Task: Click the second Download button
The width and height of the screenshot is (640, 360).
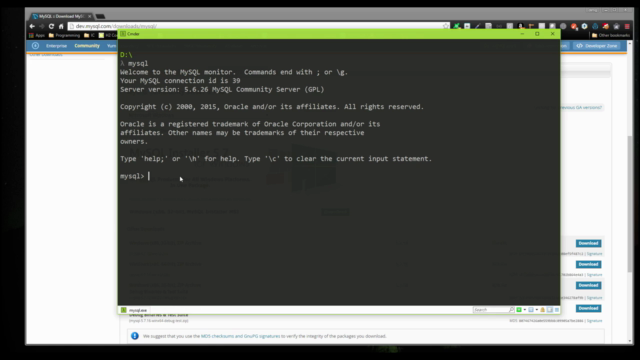Action: 588,264
